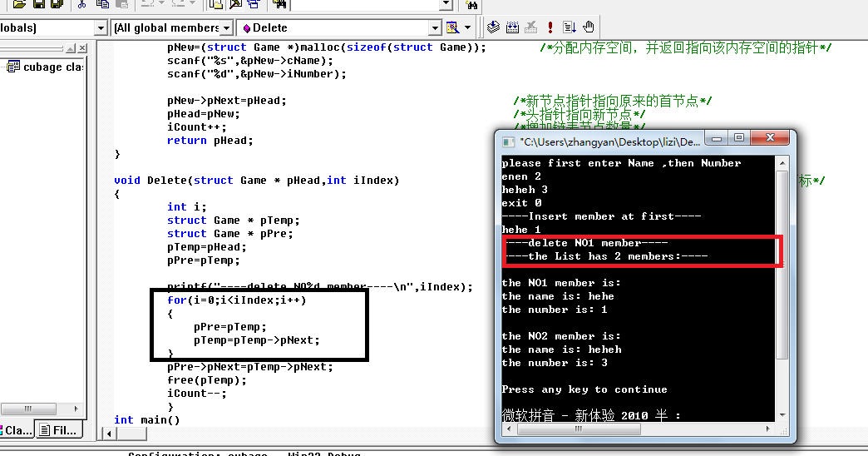Click workspace pane horizontal scrollbar thumb

click(x=28, y=409)
